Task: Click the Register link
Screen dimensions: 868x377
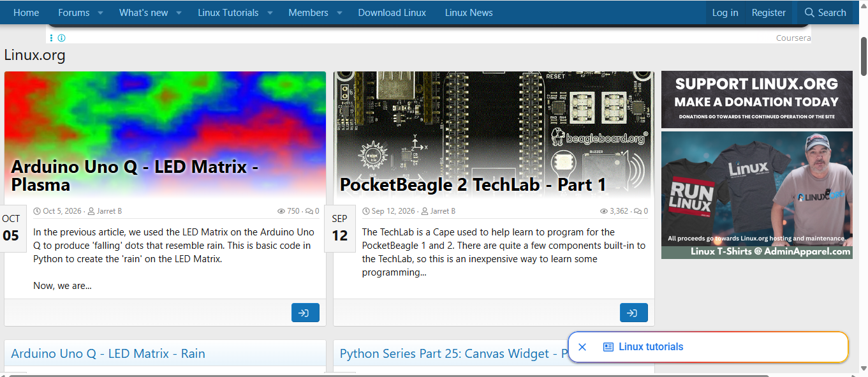Action: click(x=769, y=13)
